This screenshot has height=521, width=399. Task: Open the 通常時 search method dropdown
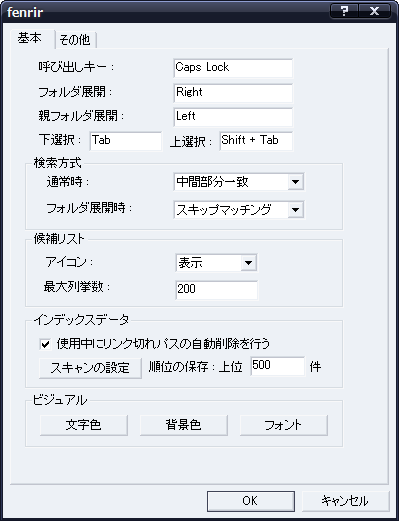coord(239,182)
